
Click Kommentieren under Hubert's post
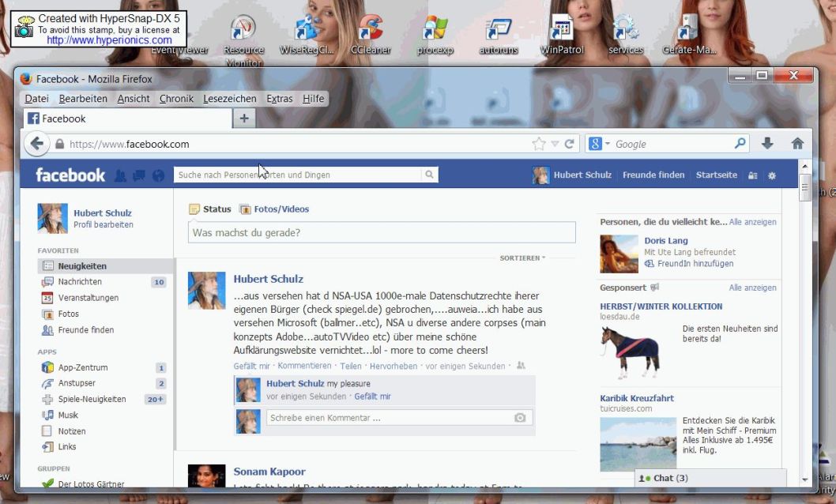tap(304, 366)
